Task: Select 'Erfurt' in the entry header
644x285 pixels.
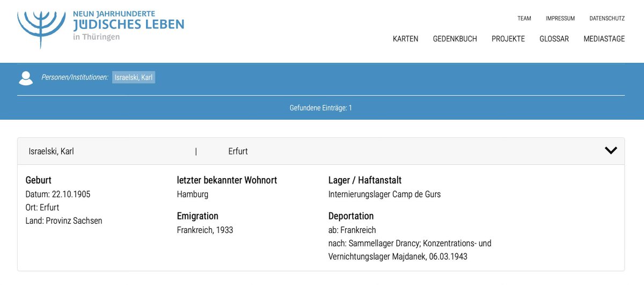Action: tap(238, 151)
